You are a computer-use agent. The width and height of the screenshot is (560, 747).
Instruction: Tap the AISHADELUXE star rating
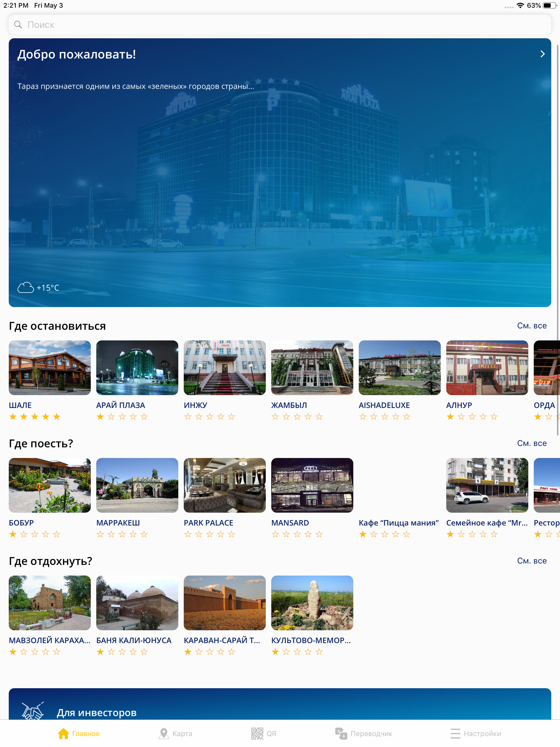[x=385, y=417]
